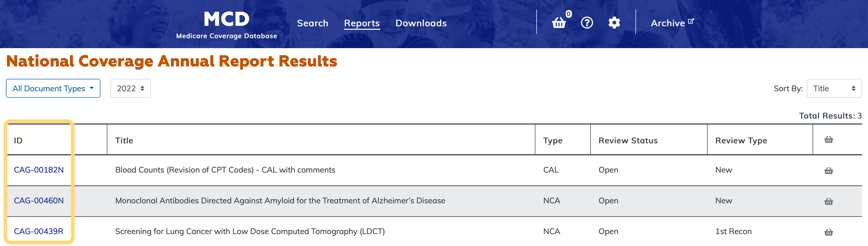Viewport: 868px width, 246px height.
Task: Open the Archive external link
Action: tap(672, 23)
